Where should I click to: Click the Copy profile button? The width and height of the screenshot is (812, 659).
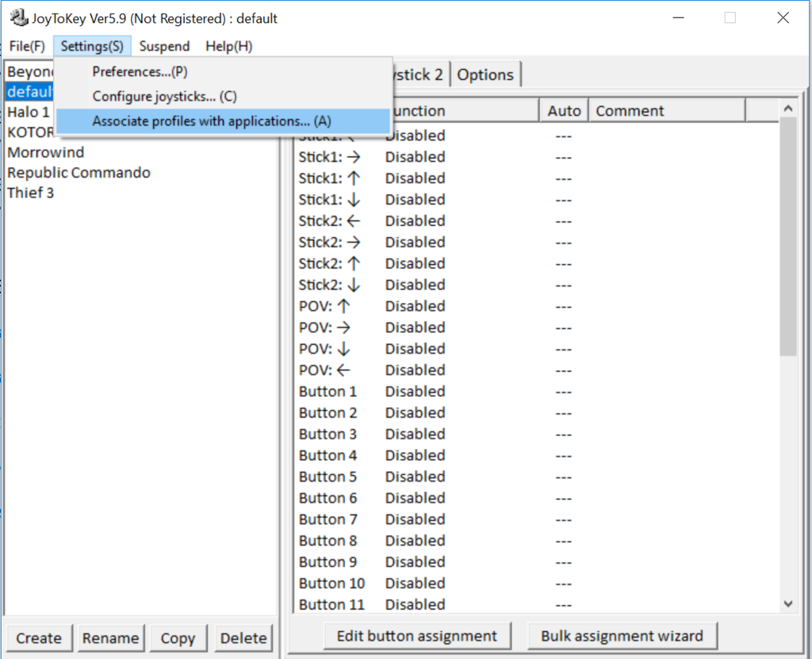tap(178, 638)
